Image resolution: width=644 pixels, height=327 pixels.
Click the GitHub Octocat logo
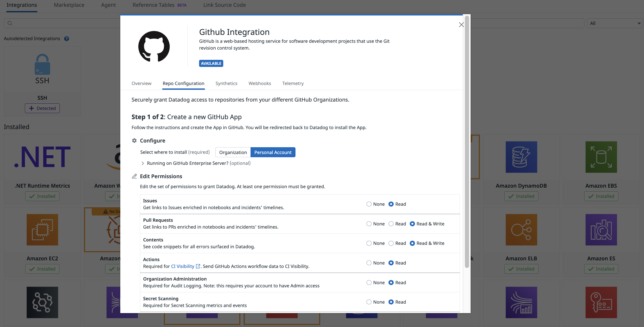tap(154, 46)
